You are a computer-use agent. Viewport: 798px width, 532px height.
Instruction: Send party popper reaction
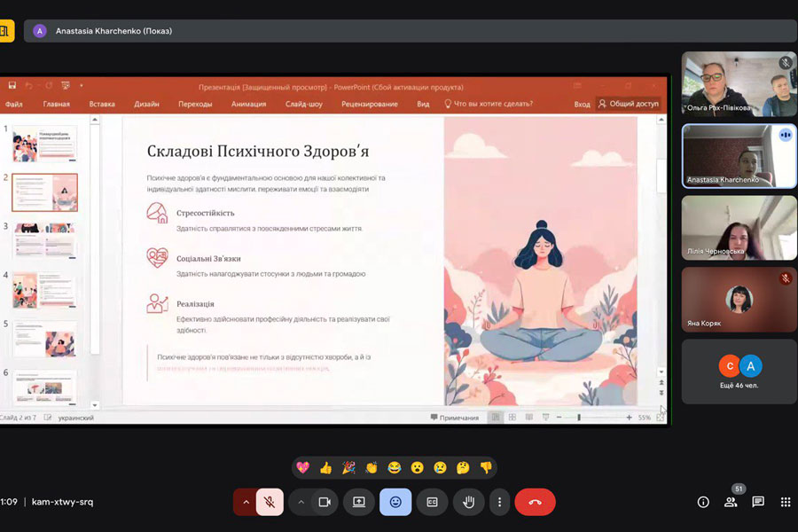(348, 467)
